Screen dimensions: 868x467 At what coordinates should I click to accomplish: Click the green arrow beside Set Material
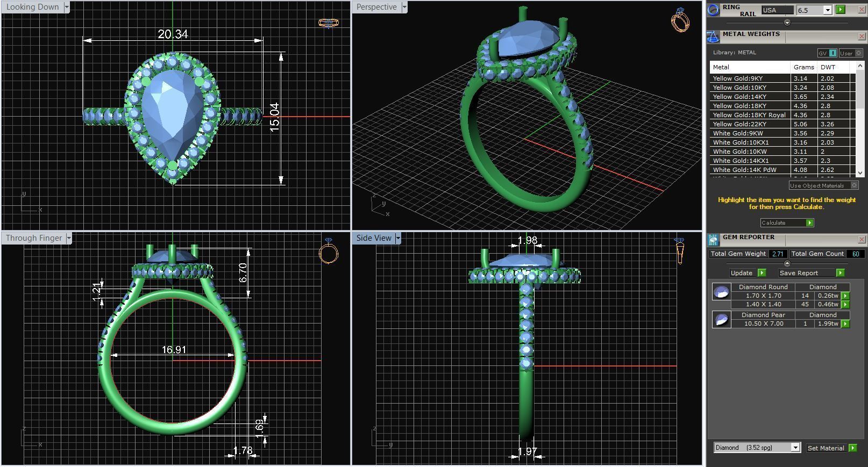[853, 448]
